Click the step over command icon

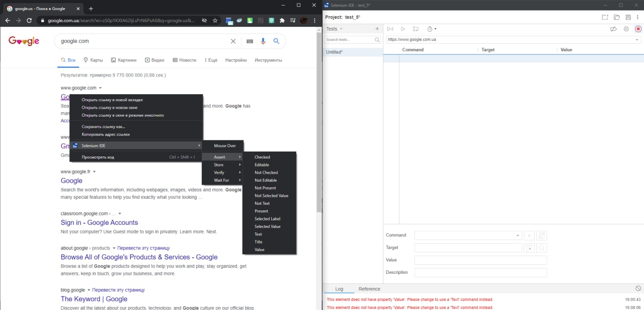click(416, 29)
